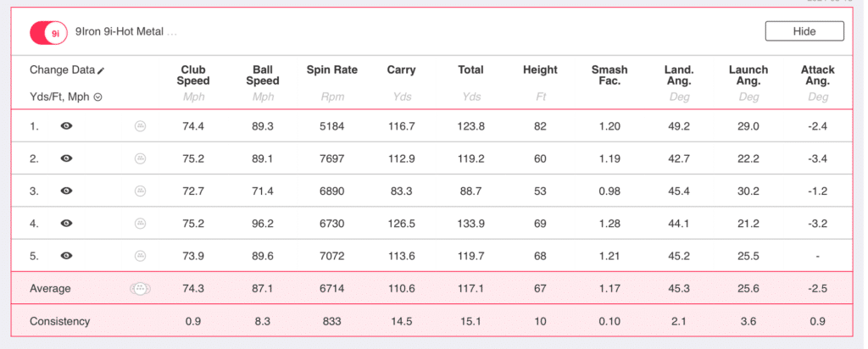Click the group icon in shot 2 row

[140, 158]
